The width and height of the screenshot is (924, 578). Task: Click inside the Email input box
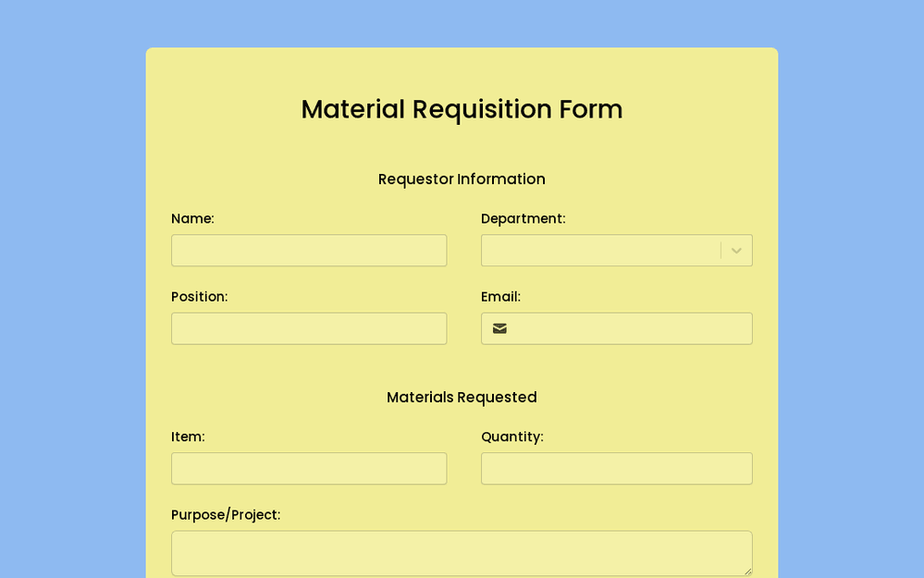click(631, 328)
